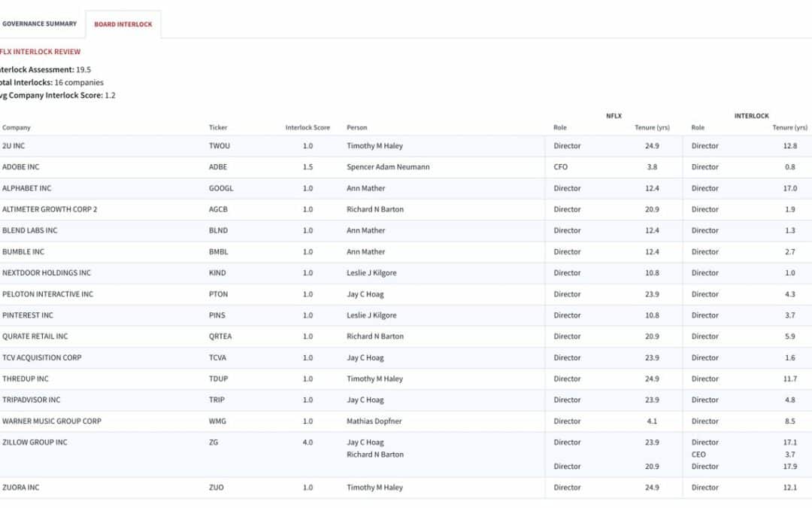Viewport: 812px width, 508px height.
Task: Click the AGCB ticker symbol
Action: point(219,209)
